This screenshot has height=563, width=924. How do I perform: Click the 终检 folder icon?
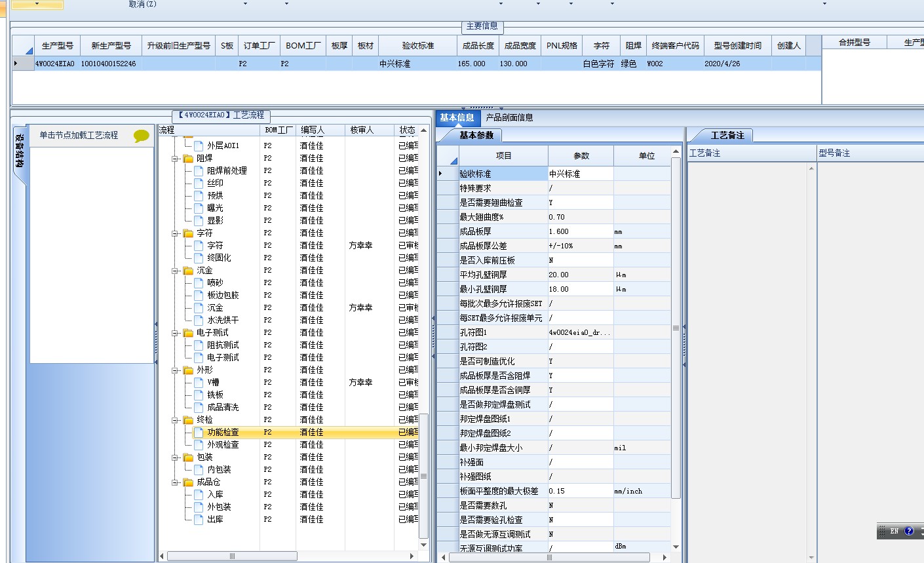[x=189, y=419]
